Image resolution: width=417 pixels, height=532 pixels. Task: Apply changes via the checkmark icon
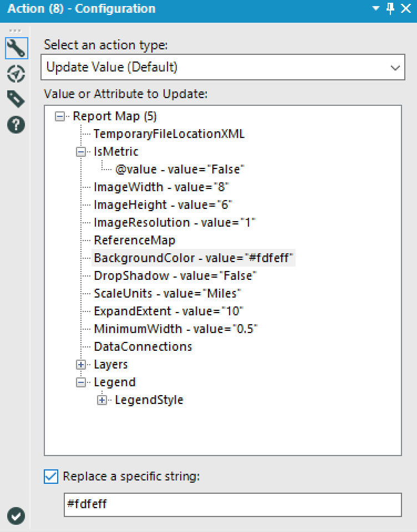tap(16, 516)
